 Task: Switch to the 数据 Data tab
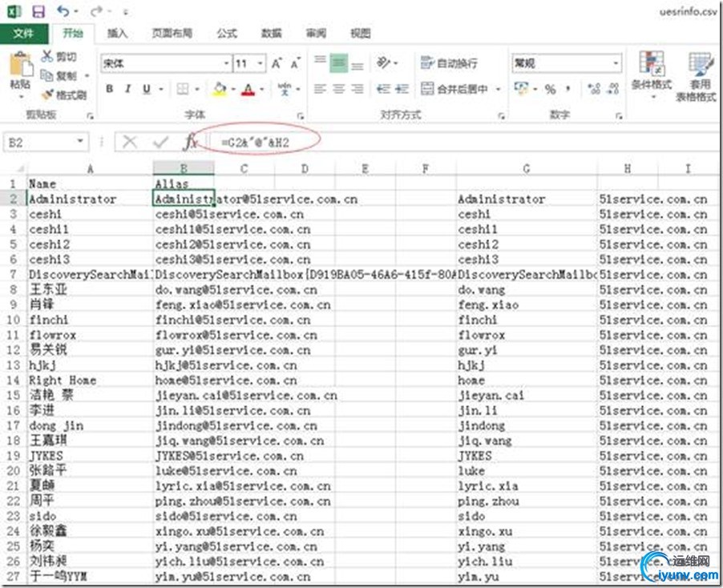(272, 33)
